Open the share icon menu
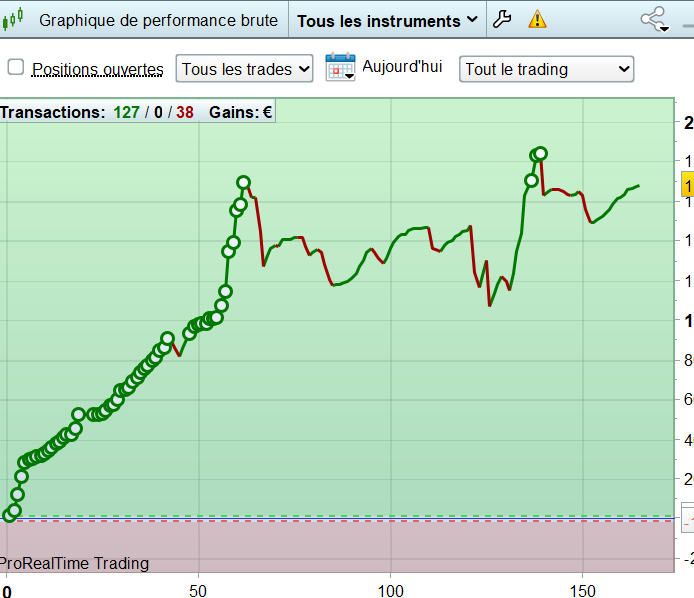Viewport: 694px width, 598px height. pos(654,19)
